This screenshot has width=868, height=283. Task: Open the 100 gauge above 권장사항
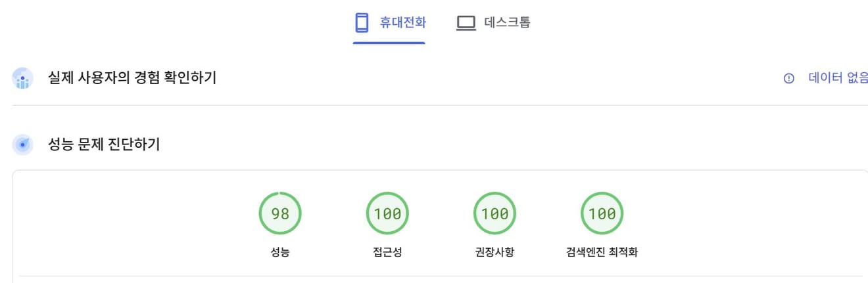(x=494, y=213)
